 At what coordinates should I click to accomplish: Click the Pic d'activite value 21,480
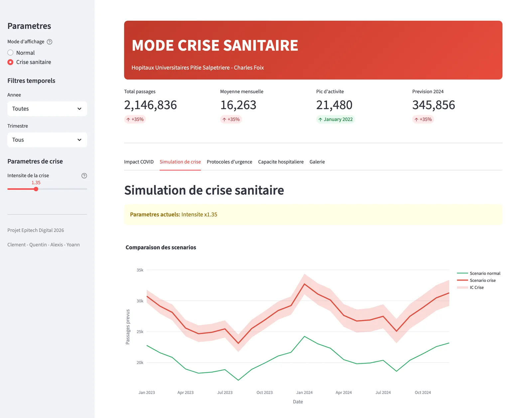pyautogui.click(x=334, y=105)
